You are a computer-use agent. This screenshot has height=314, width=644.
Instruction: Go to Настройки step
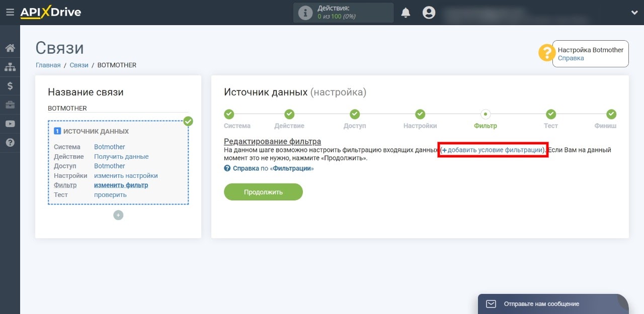coord(420,114)
